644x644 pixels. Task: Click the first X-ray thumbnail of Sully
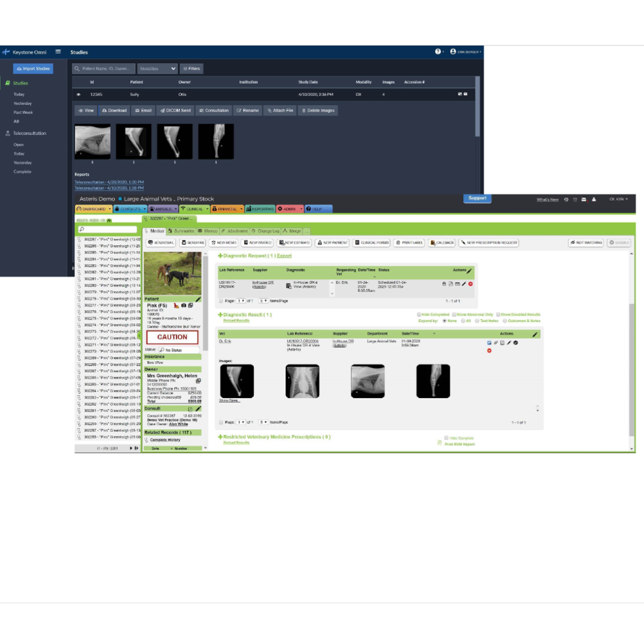(x=92, y=141)
